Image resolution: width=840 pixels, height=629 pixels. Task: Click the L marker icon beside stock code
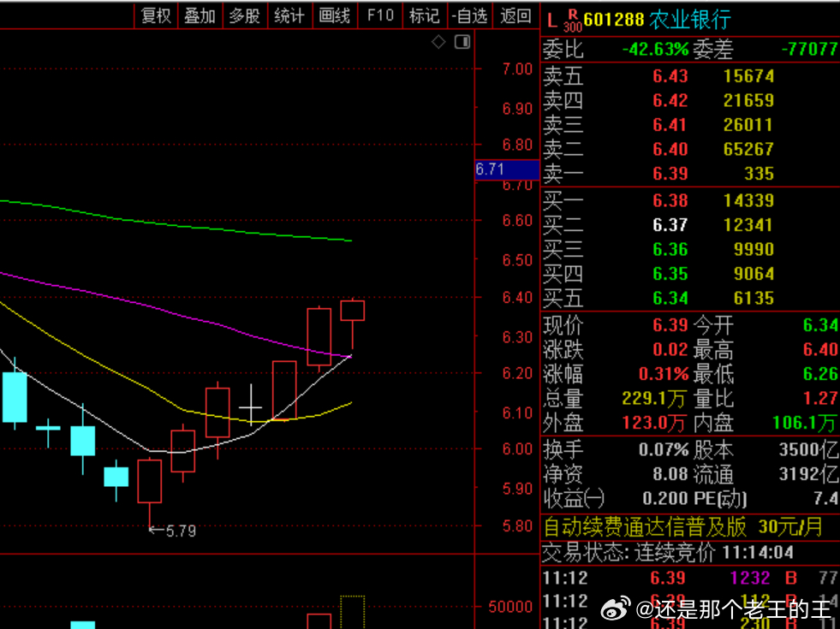[551, 21]
